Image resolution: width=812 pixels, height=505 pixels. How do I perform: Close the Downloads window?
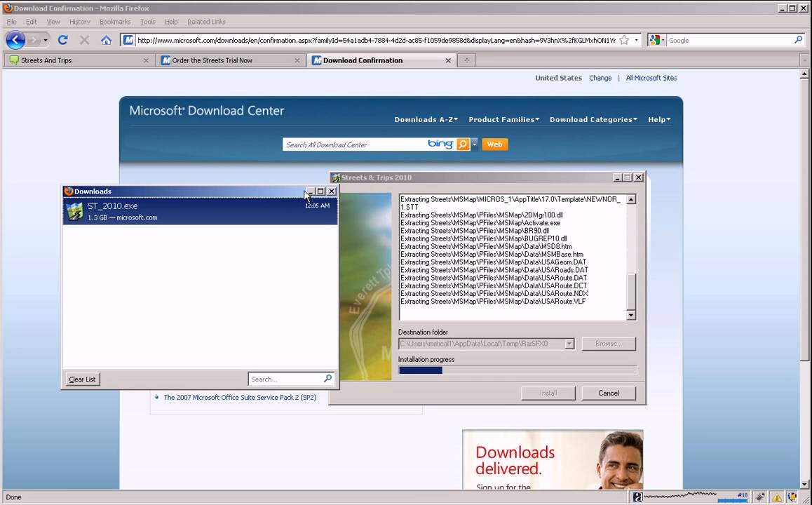click(x=332, y=191)
